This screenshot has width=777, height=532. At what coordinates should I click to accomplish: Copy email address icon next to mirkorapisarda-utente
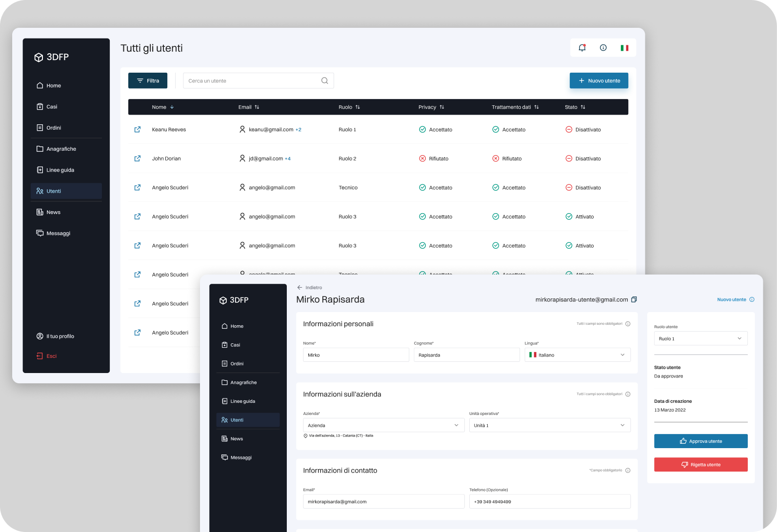(x=634, y=299)
